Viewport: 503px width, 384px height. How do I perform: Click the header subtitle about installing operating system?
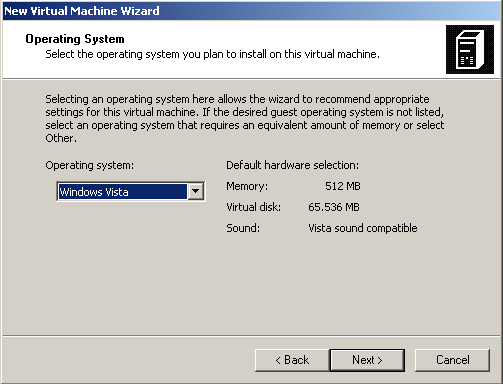212,54
